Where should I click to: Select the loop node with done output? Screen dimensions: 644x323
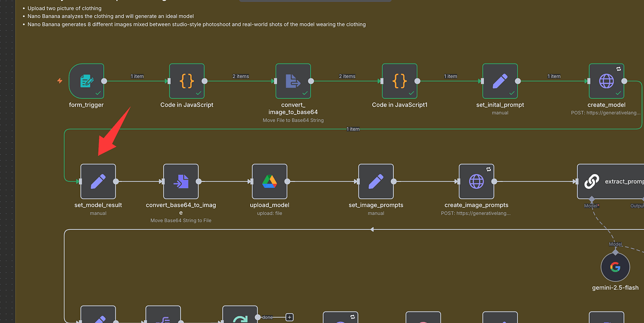[240, 317]
